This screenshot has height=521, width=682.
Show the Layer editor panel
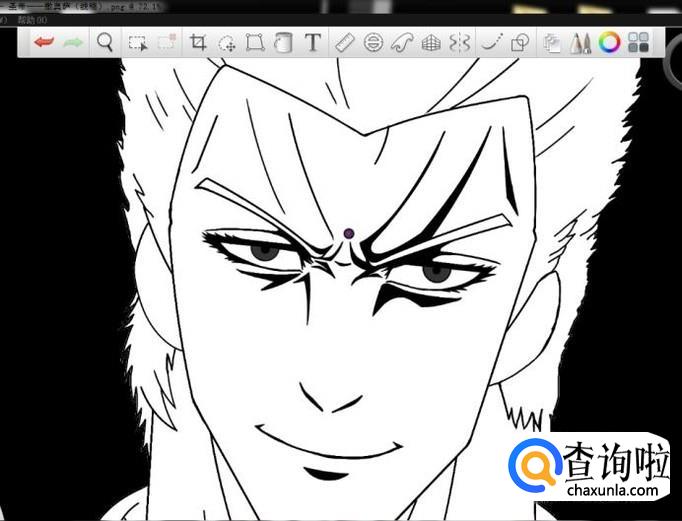552,43
